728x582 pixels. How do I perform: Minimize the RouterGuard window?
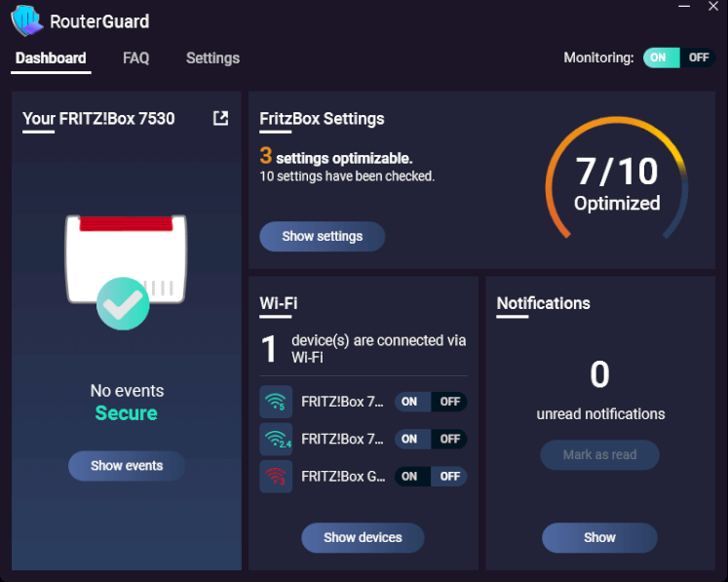[684, 7]
